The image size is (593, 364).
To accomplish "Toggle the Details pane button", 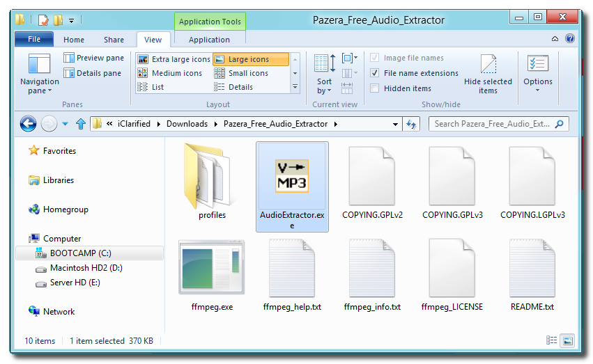I will point(93,73).
